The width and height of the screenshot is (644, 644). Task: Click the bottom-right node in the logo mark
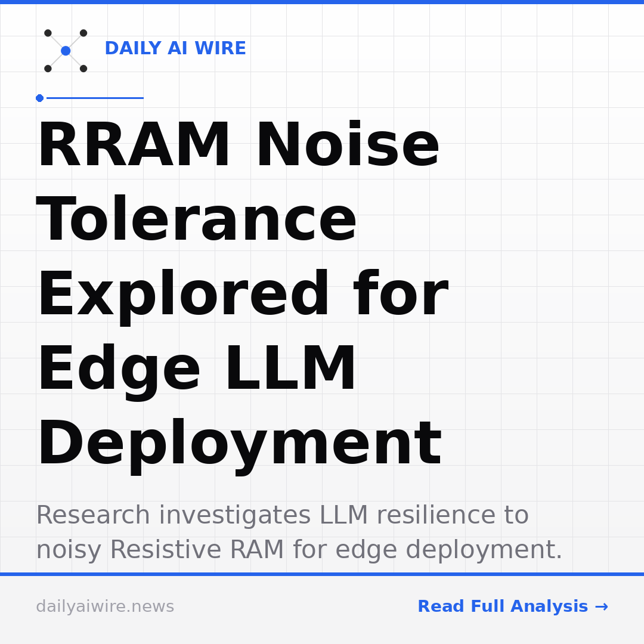click(83, 69)
